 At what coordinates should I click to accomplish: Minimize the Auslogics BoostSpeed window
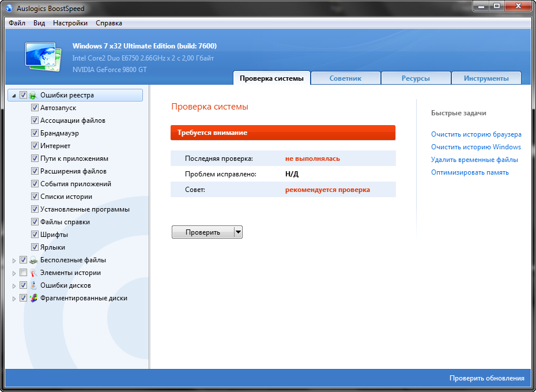point(482,5)
